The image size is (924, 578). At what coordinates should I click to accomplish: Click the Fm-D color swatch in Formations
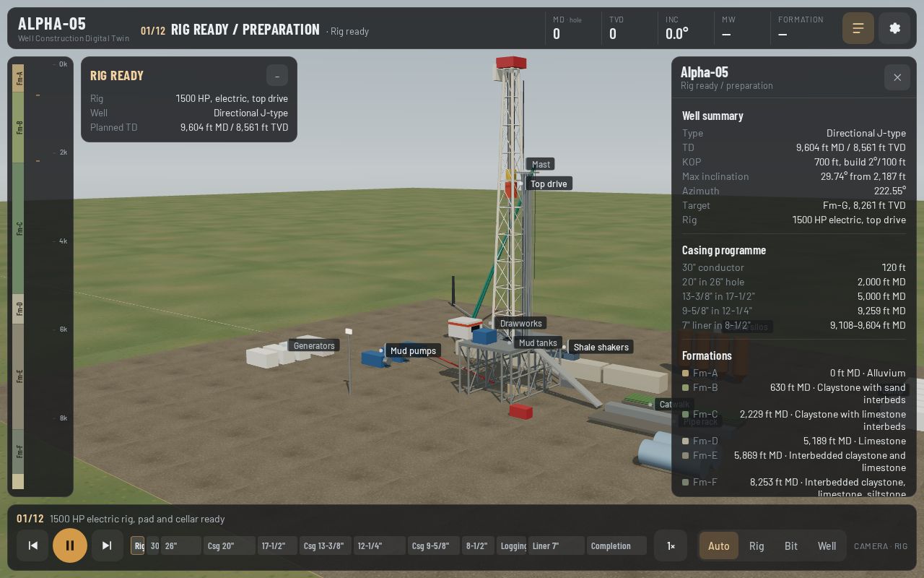pyautogui.click(x=685, y=441)
